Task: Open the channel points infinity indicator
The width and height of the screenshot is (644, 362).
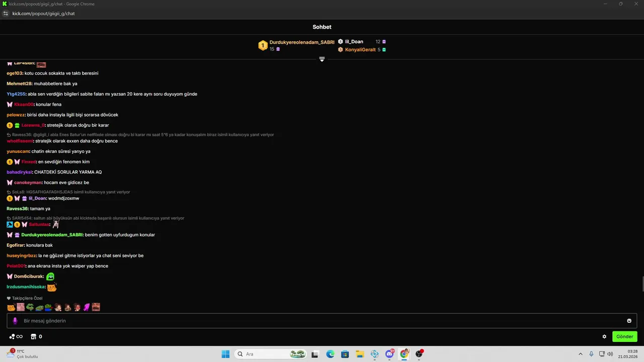Action: (16, 336)
